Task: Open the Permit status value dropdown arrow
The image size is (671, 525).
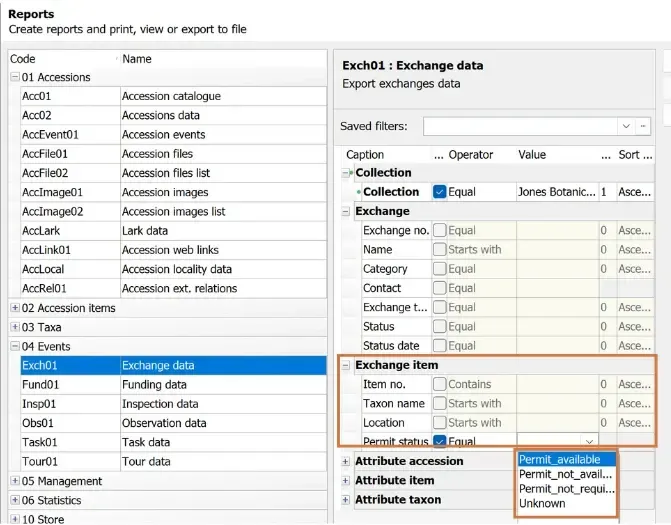Action: 590,441
